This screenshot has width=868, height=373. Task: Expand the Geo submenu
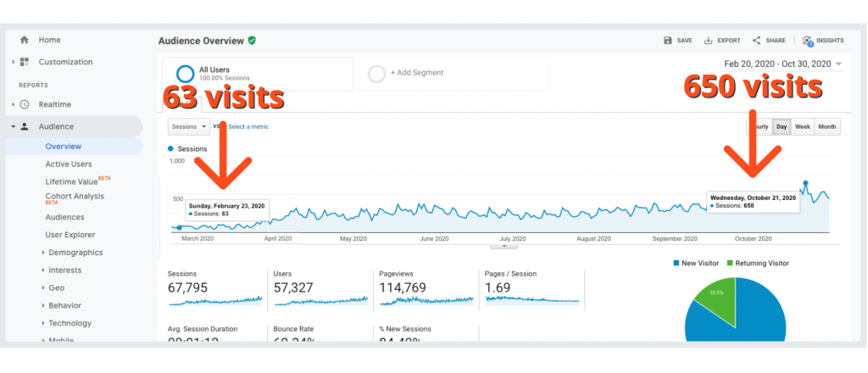click(x=43, y=287)
